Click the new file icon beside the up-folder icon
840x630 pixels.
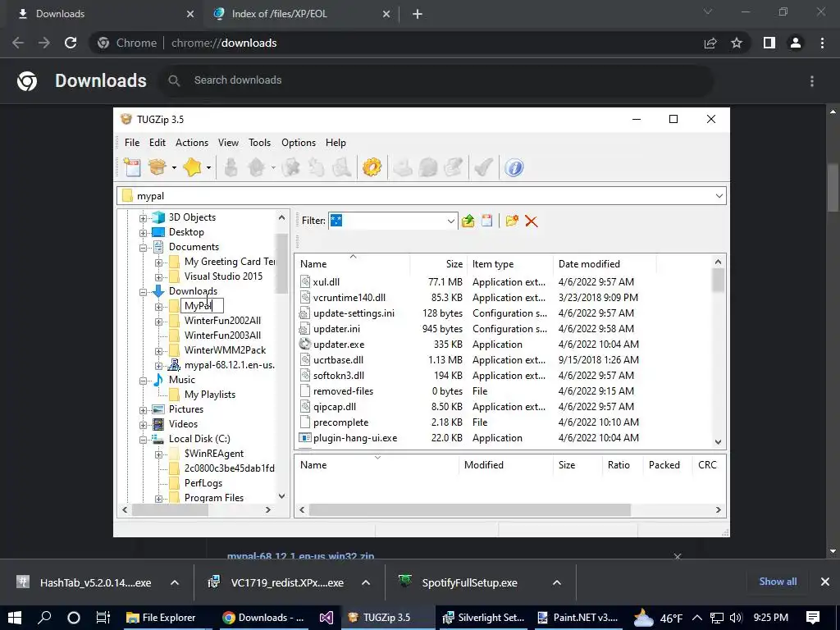click(486, 221)
